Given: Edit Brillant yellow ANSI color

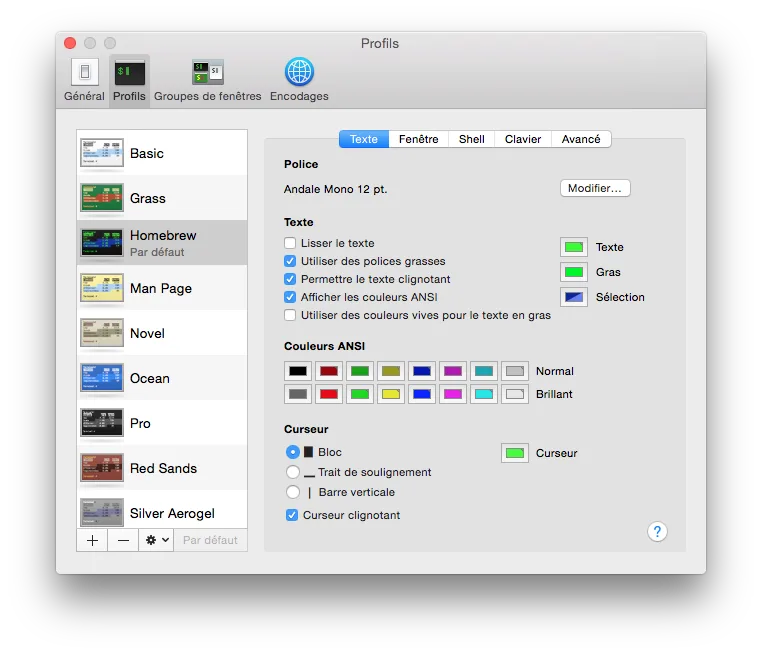Looking at the screenshot, I should 391,394.
